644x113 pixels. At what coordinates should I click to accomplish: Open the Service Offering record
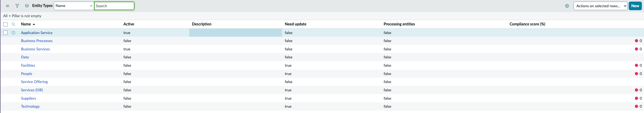(x=34, y=82)
